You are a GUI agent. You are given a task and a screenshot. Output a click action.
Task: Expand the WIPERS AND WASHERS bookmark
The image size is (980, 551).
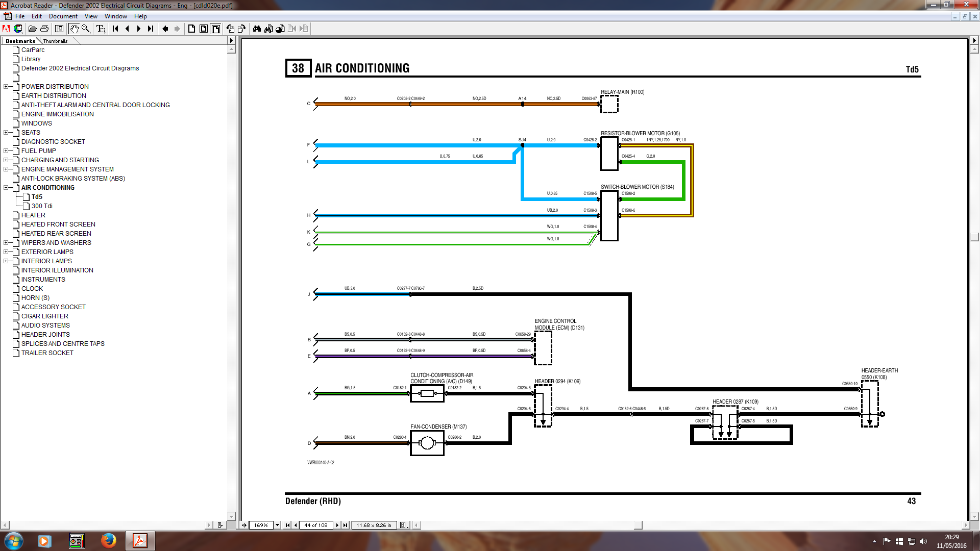click(x=6, y=243)
